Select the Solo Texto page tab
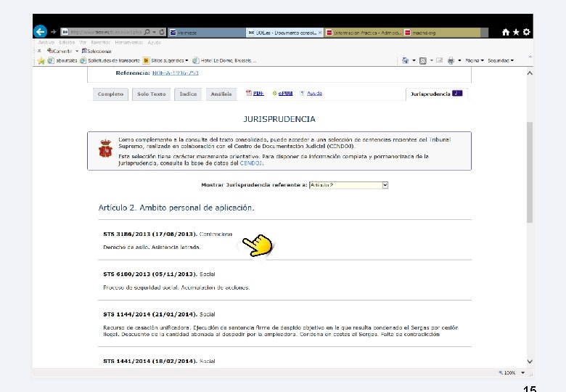The height and width of the screenshot is (392, 566). point(151,94)
